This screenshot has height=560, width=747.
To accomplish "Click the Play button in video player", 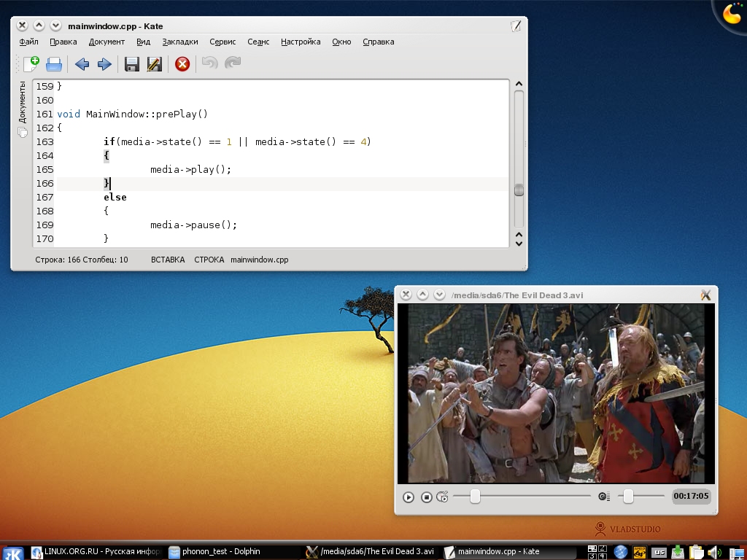I will click(409, 497).
